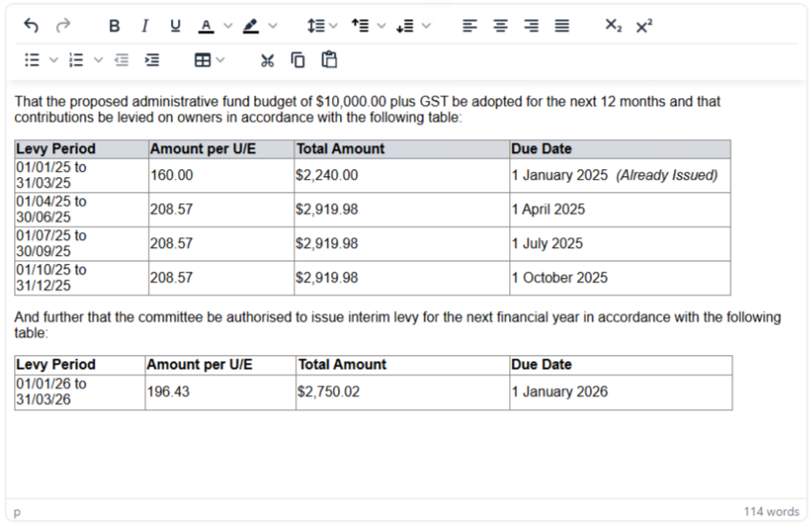Cut selection with scissors icon
This screenshot has width=812, height=526.
pyautogui.click(x=267, y=60)
